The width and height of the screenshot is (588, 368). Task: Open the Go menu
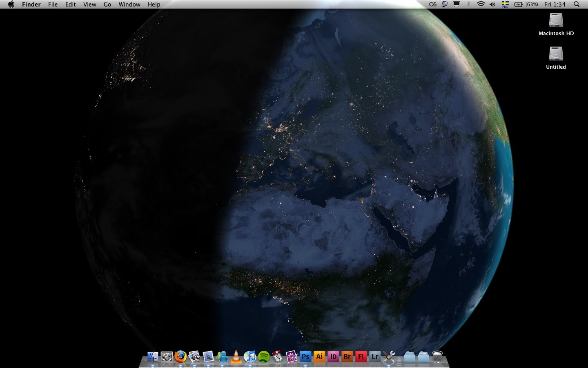coord(107,4)
